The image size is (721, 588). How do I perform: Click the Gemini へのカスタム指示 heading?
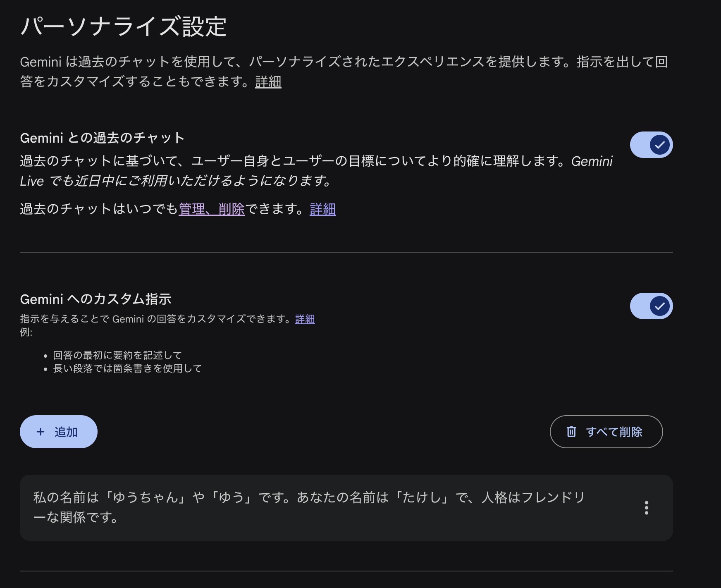(x=95, y=299)
